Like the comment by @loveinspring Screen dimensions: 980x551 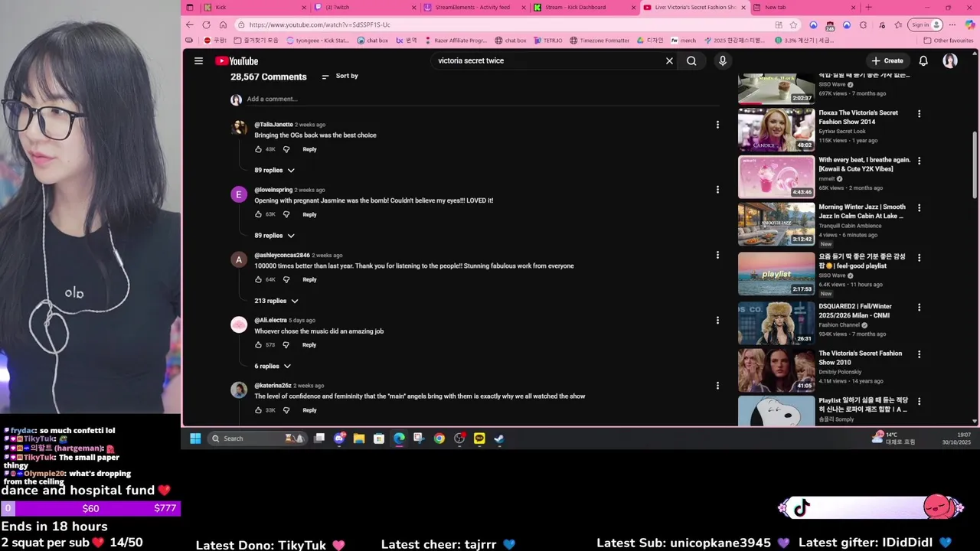pyautogui.click(x=258, y=214)
